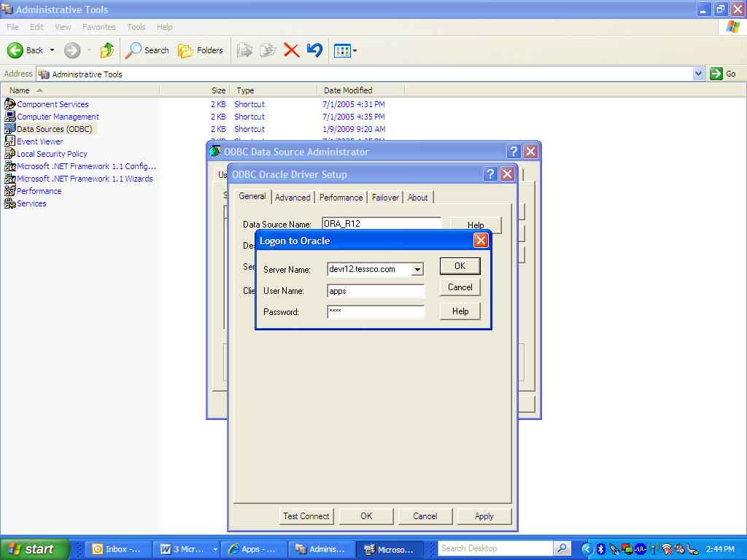Click the User Name input field
747x560 pixels.
click(x=376, y=291)
